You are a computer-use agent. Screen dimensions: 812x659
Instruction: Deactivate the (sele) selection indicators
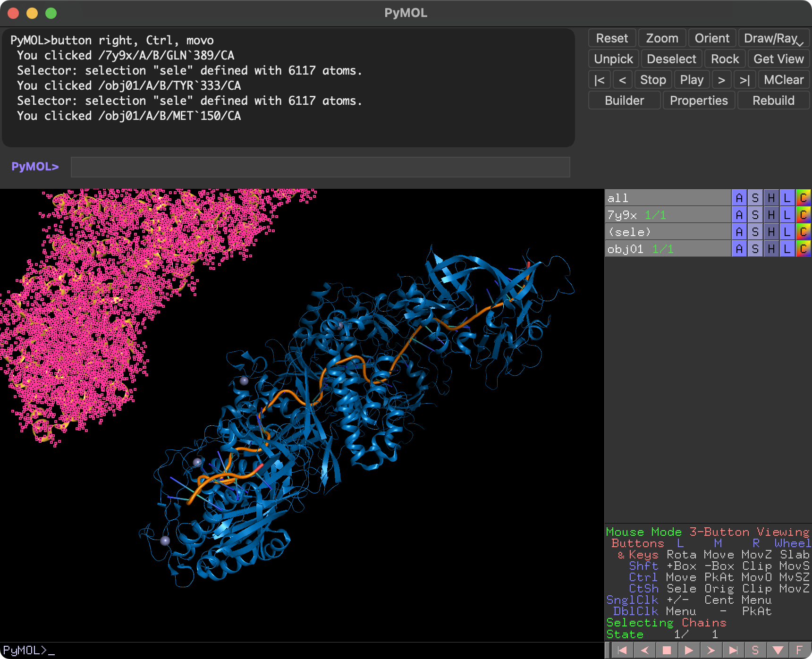pos(630,231)
